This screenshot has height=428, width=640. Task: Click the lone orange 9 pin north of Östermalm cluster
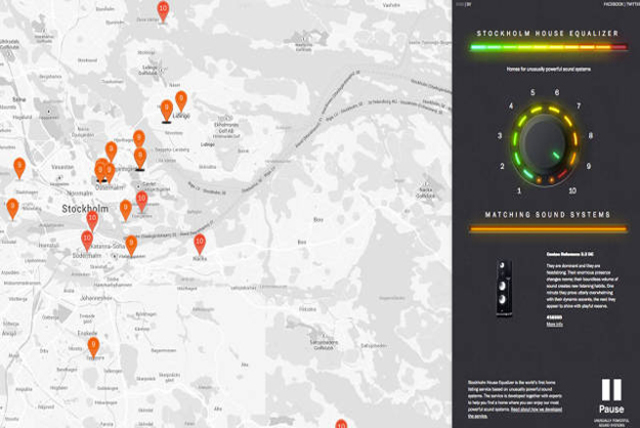point(111,151)
